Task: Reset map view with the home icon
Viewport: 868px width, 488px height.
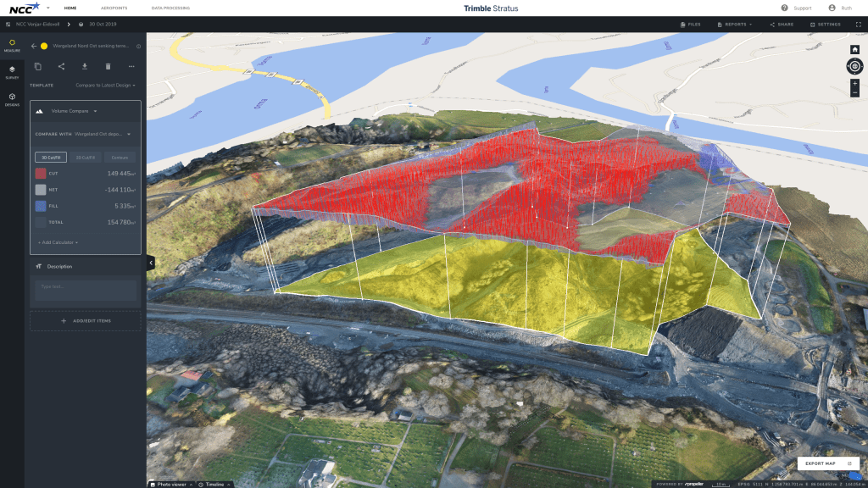Action: [854, 49]
